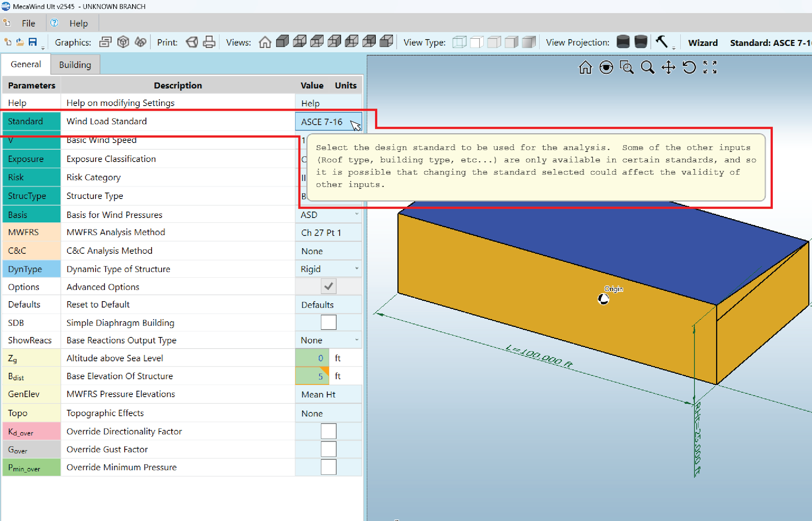Click the hammer tool icon
812x521 pixels.
(x=662, y=41)
